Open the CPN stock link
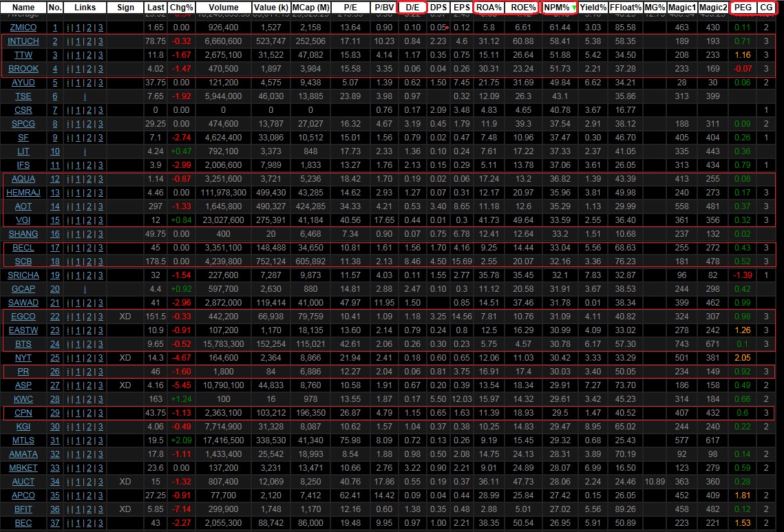 23,412
